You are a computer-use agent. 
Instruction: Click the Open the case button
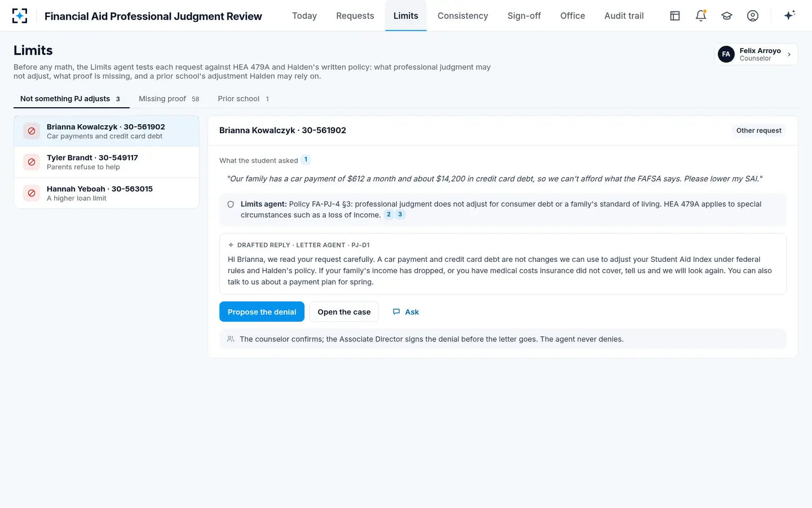(x=344, y=312)
